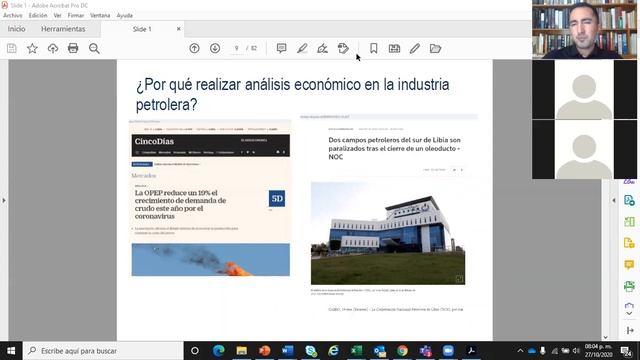
Task: Open Excel from taskbar
Action: (x=356, y=351)
